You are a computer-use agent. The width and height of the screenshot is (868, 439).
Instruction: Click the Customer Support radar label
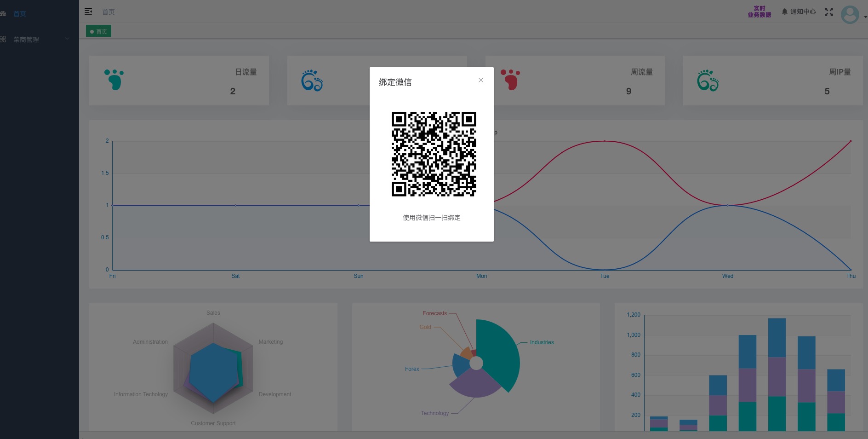213,423
